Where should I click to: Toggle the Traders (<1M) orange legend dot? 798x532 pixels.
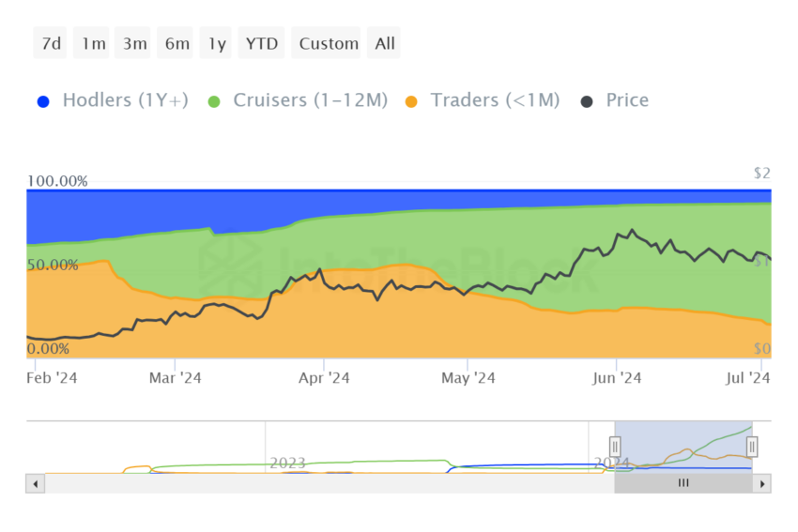click(x=411, y=101)
